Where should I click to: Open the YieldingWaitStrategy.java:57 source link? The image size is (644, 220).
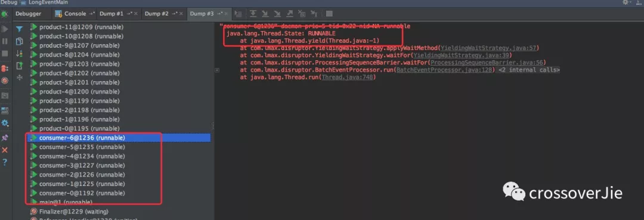pos(488,48)
